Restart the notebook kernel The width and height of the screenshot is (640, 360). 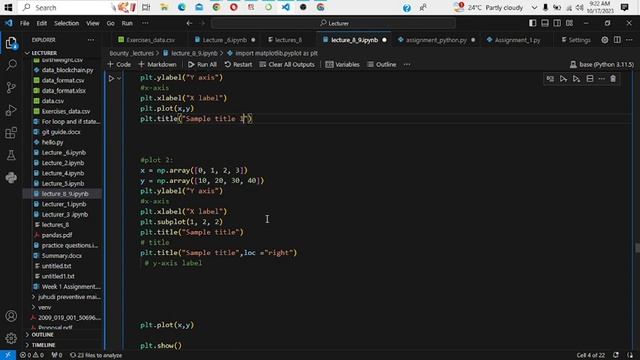point(238,64)
